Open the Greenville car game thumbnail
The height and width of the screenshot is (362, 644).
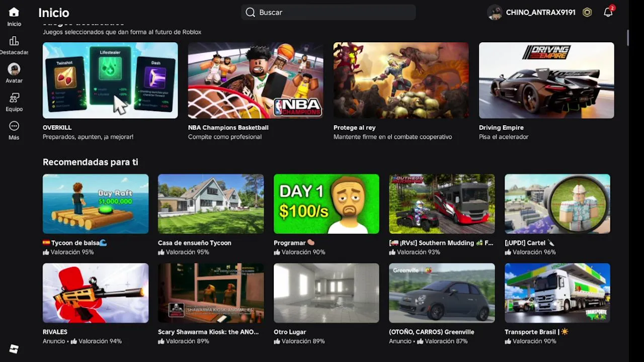click(442, 293)
